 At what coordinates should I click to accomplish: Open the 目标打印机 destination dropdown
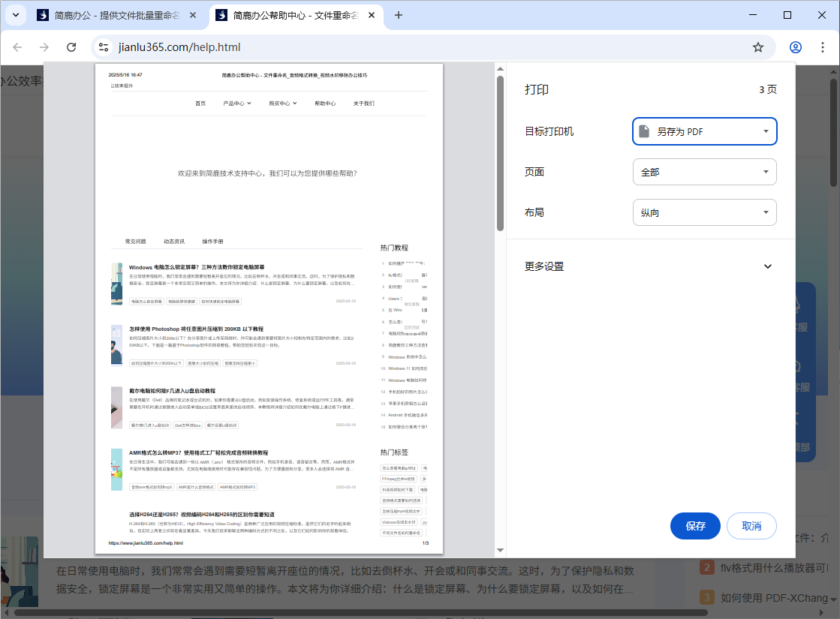[x=704, y=131]
